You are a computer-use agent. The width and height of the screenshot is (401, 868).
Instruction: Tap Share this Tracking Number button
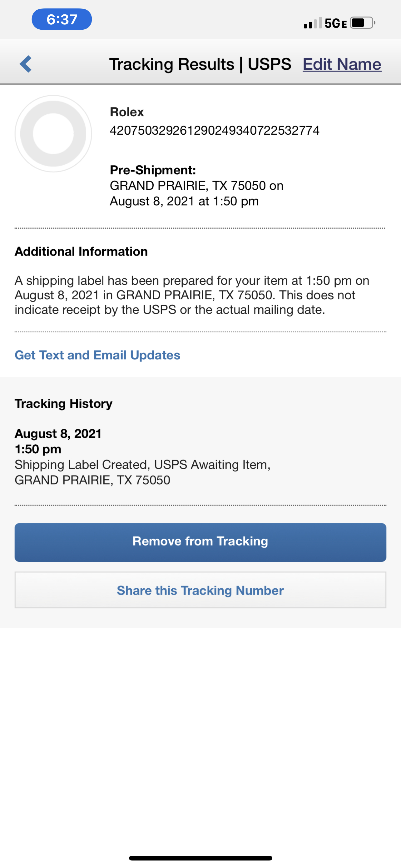click(200, 590)
